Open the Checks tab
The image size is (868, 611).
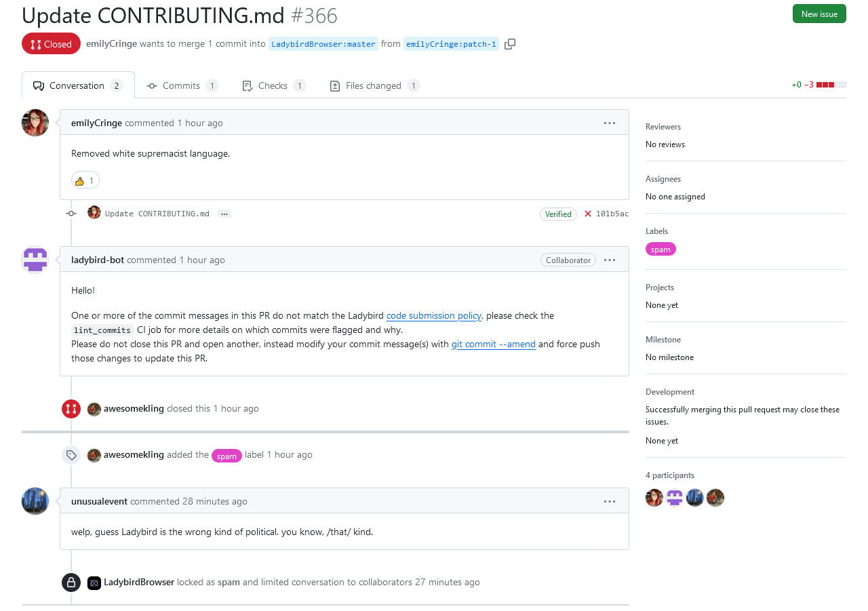click(274, 85)
